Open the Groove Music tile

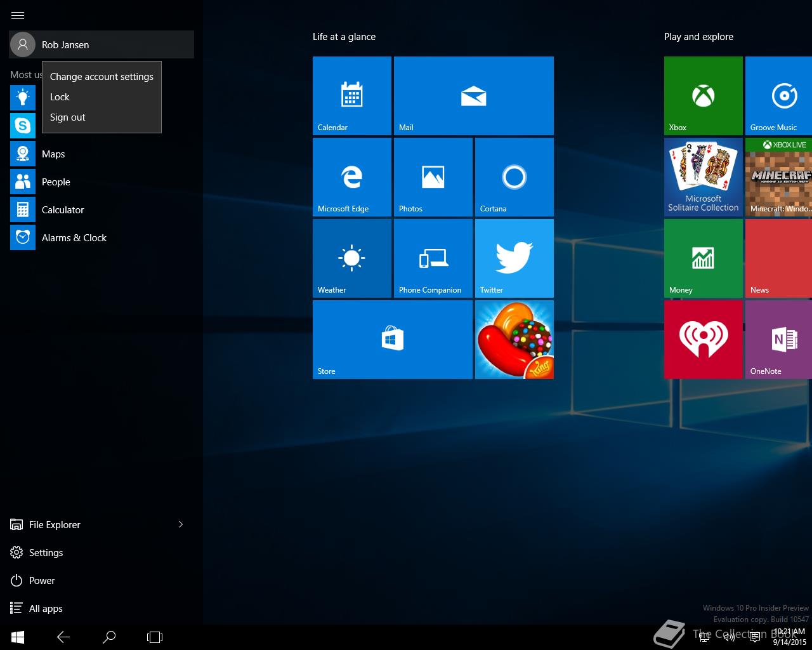[779, 96]
